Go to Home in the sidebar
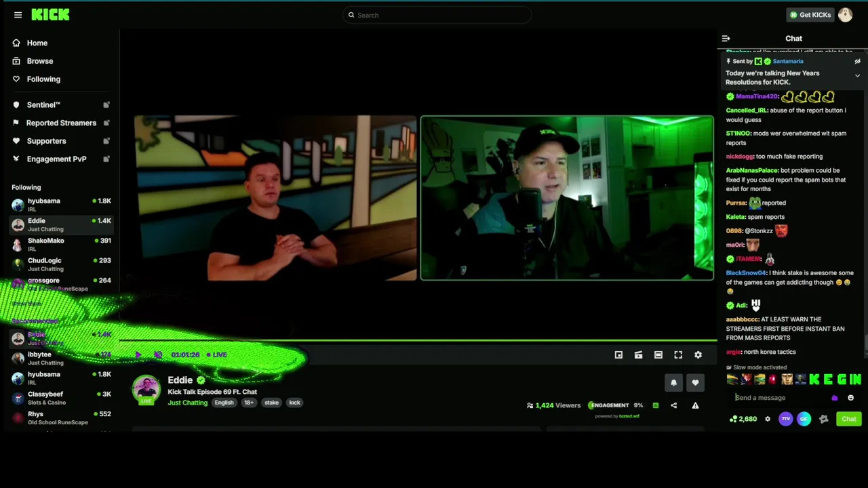Image resolution: width=868 pixels, height=488 pixels. [37, 43]
